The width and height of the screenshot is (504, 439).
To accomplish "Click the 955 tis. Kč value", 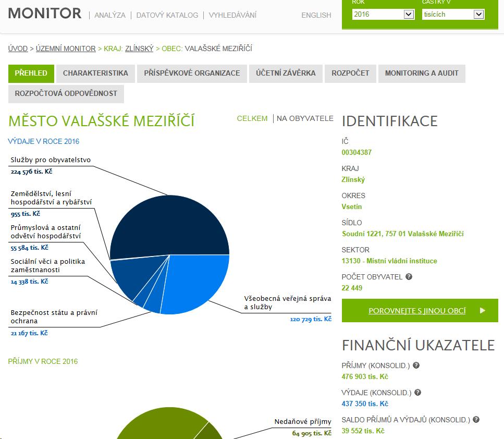I will coord(26,214).
